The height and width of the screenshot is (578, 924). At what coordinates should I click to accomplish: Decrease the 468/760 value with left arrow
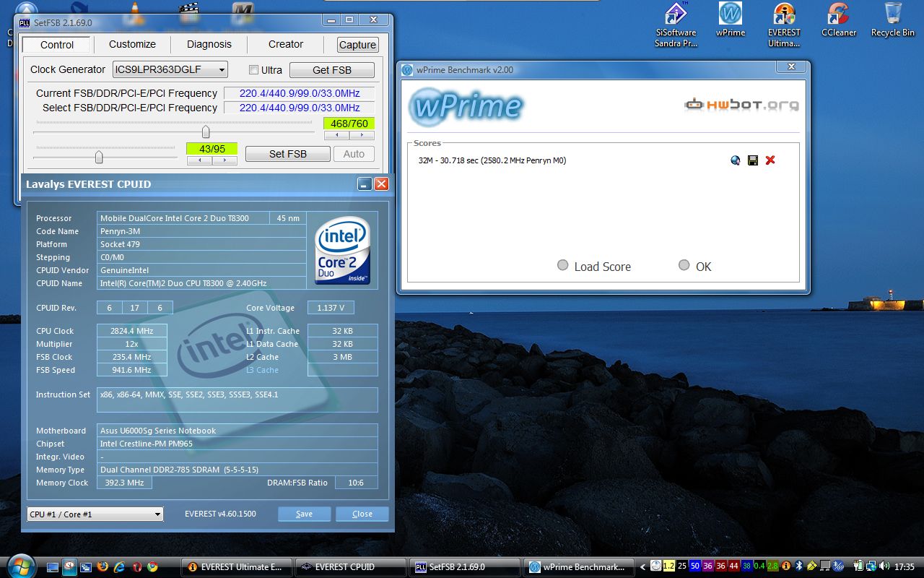tap(336, 135)
